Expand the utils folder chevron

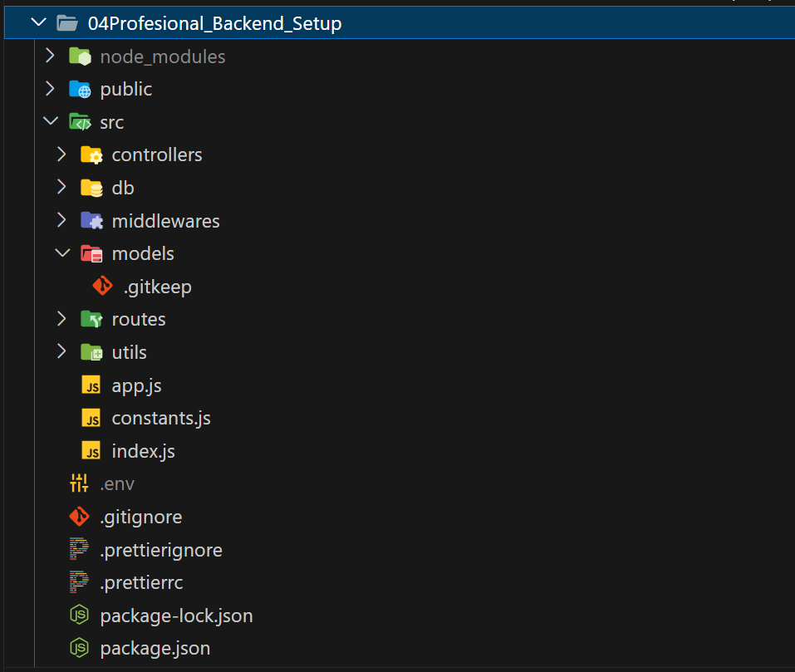[61, 351]
